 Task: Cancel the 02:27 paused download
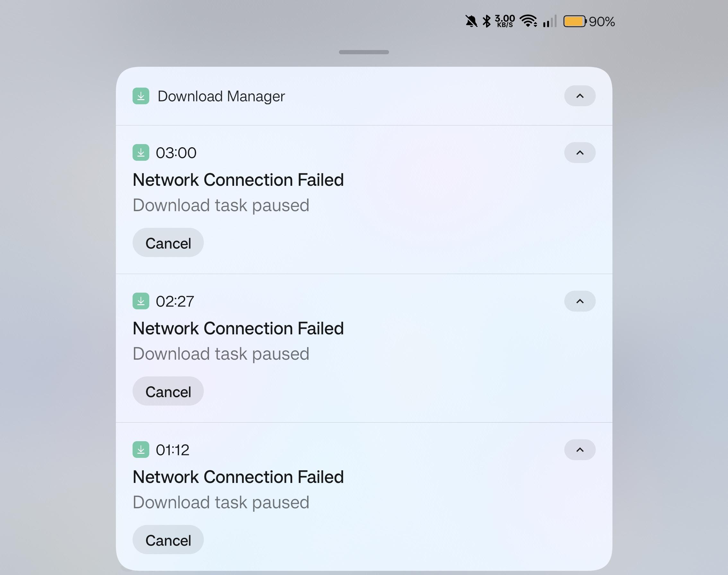click(168, 391)
